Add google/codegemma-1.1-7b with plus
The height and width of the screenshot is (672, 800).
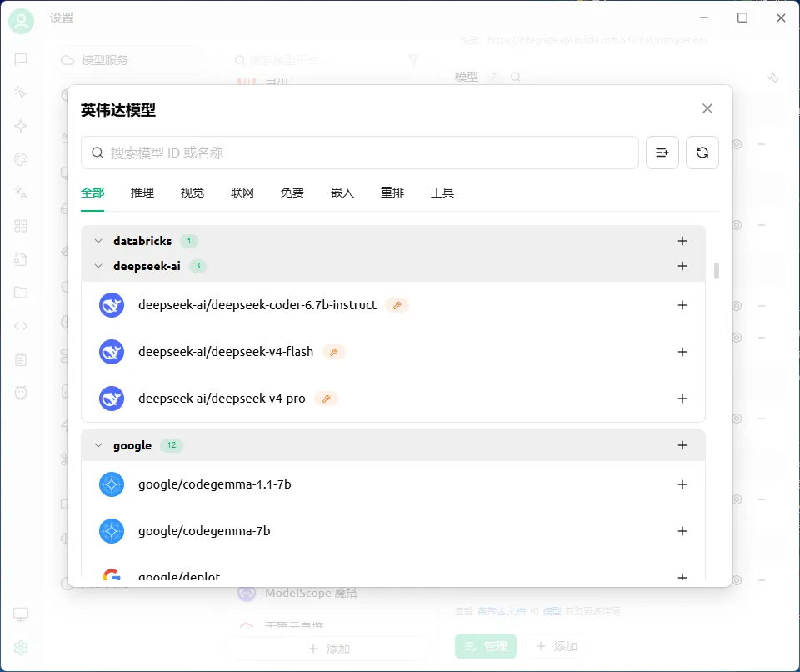coord(682,484)
